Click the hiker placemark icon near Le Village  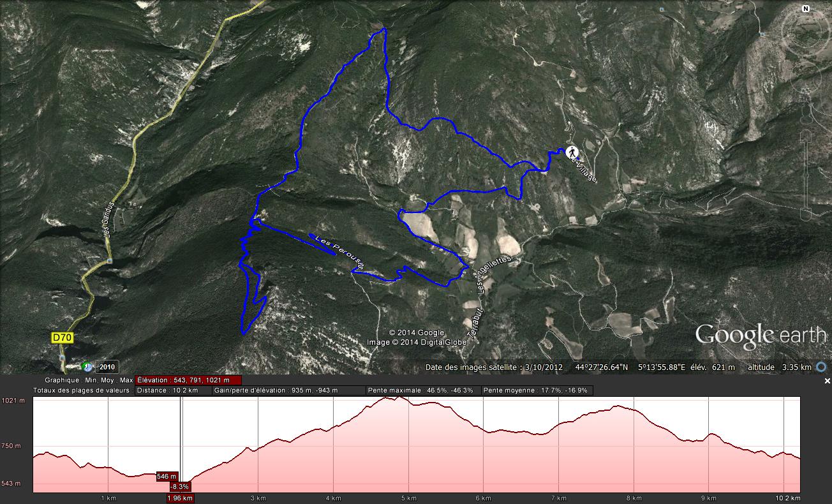pyautogui.click(x=572, y=151)
